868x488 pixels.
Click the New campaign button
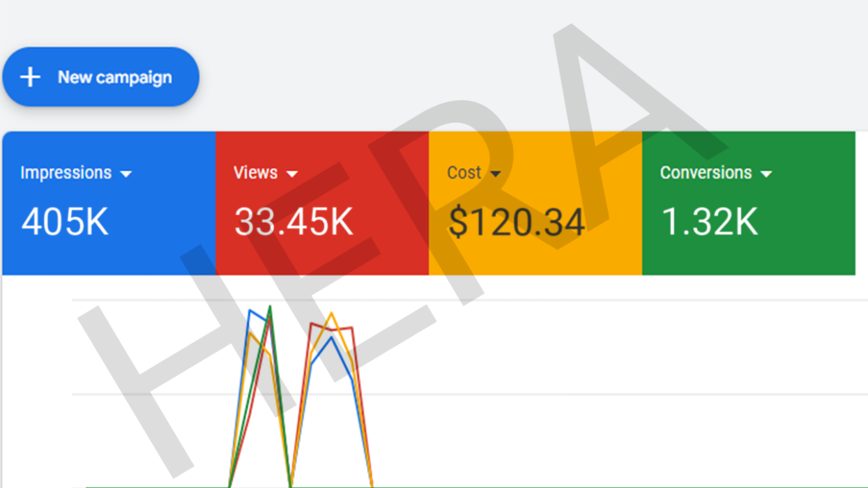[101, 77]
